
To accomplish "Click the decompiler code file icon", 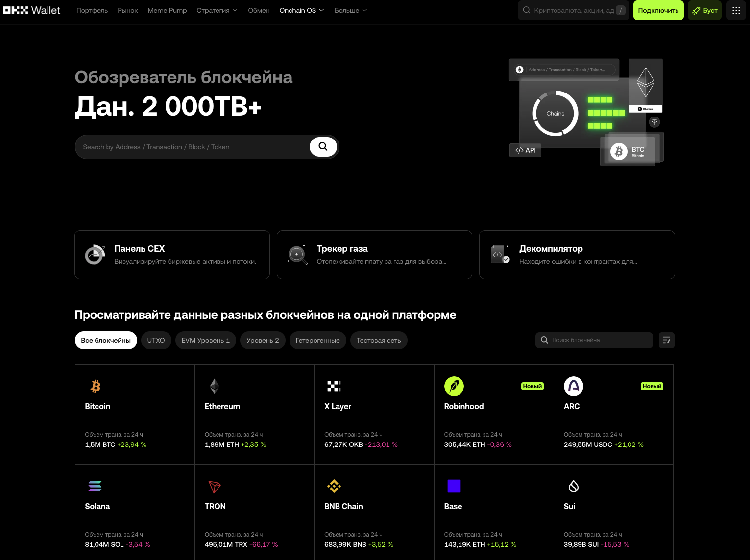I will coord(500,255).
